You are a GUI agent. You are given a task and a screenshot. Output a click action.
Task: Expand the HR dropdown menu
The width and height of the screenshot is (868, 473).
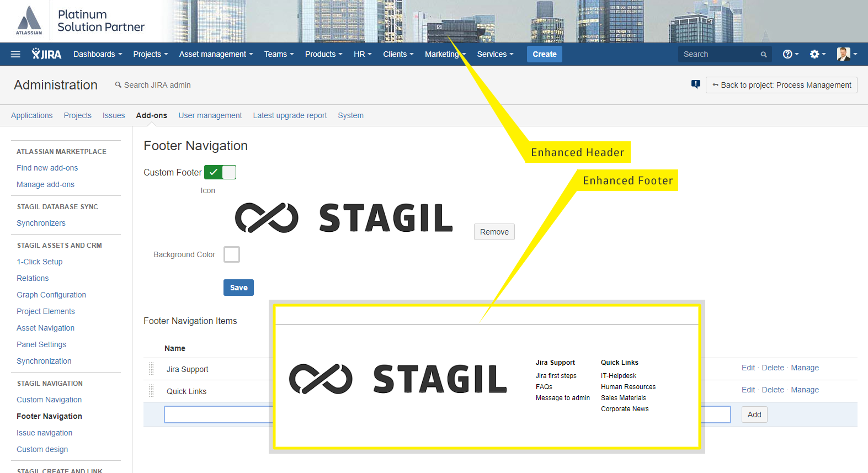pyautogui.click(x=363, y=54)
